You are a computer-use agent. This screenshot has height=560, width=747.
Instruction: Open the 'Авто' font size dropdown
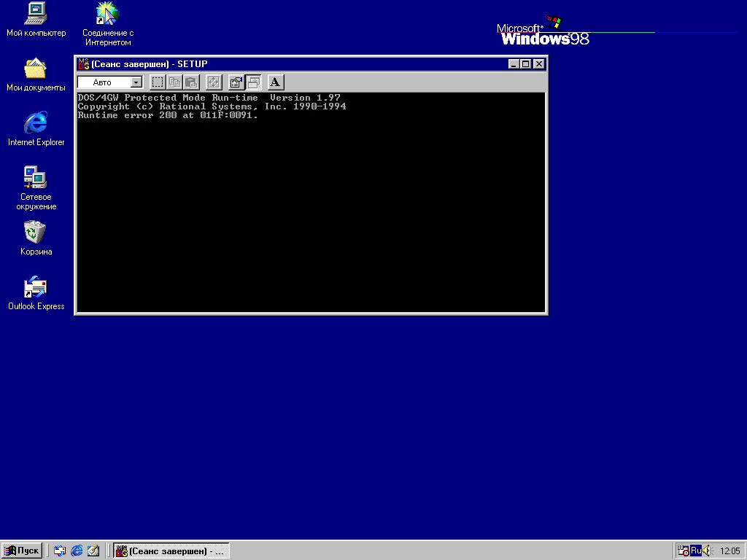tap(136, 82)
